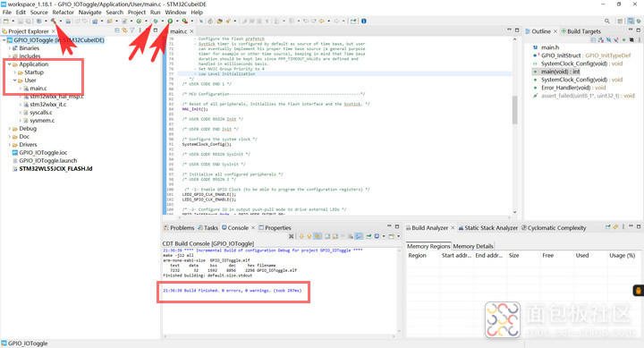Click the Debug bug icon in toolbar
Viewport: 644px width, 348px height.
(155, 21)
